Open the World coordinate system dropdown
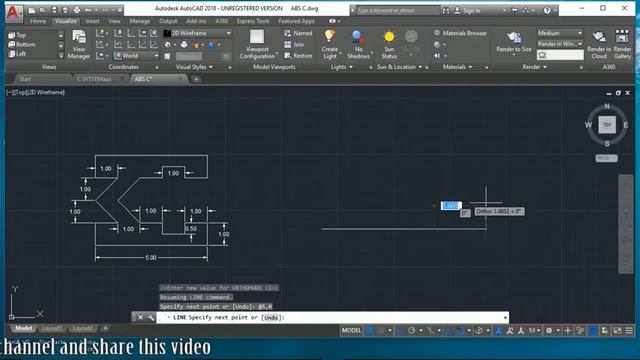This screenshot has height=360, width=640. tap(136, 56)
